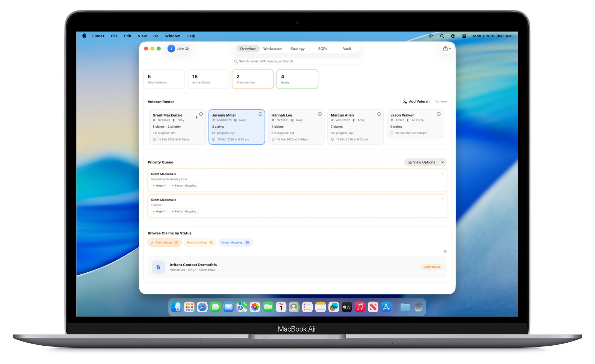Image resolution: width=595 pixels, height=364 pixels.
Task: Open the View Options dropdown
Action: coord(425,162)
